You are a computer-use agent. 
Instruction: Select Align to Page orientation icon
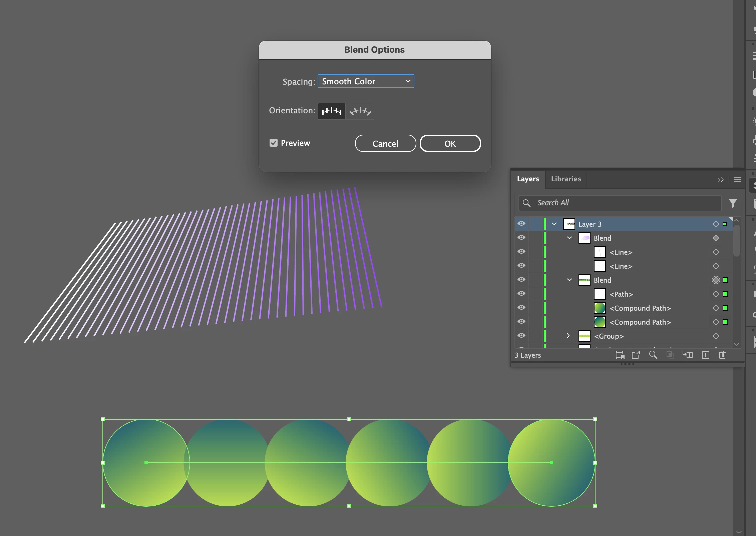click(x=332, y=111)
